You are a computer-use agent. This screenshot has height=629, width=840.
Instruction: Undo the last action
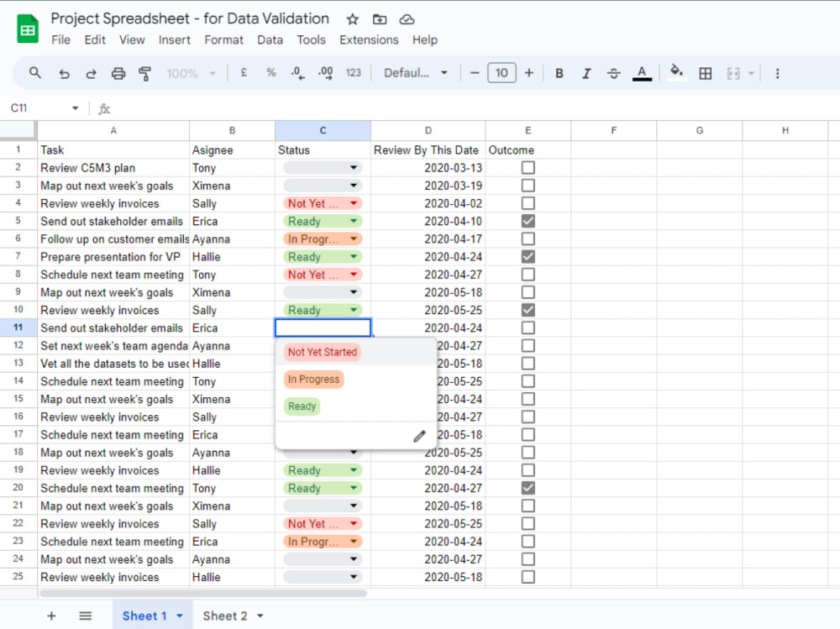point(64,73)
